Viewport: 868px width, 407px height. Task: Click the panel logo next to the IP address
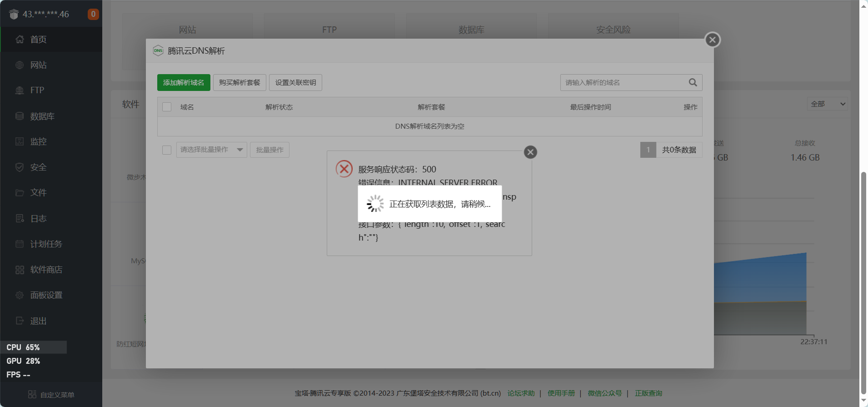[14, 15]
